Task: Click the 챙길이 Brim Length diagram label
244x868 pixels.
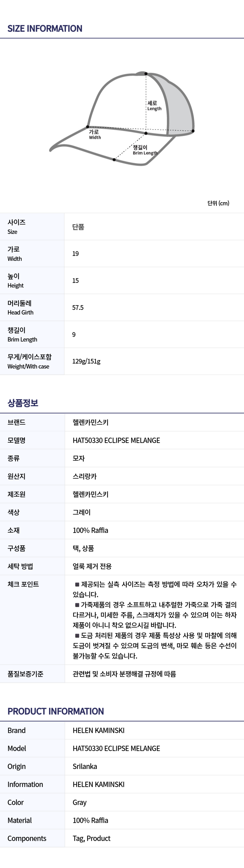Action: point(145,150)
